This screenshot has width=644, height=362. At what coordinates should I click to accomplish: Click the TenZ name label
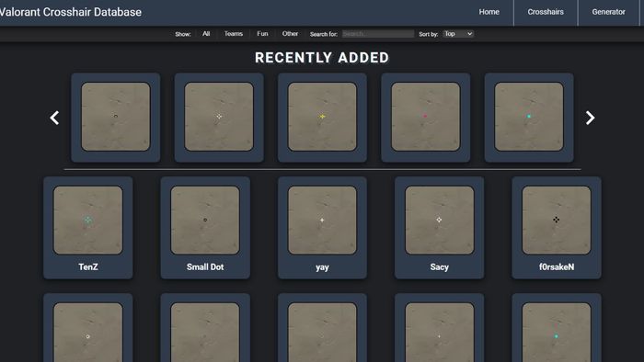click(88, 266)
